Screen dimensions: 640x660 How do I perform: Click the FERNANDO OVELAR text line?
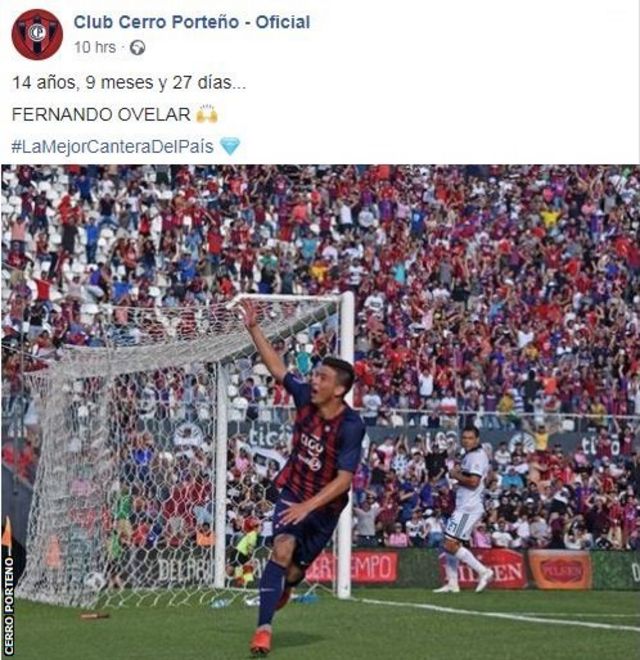[x=101, y=114]
